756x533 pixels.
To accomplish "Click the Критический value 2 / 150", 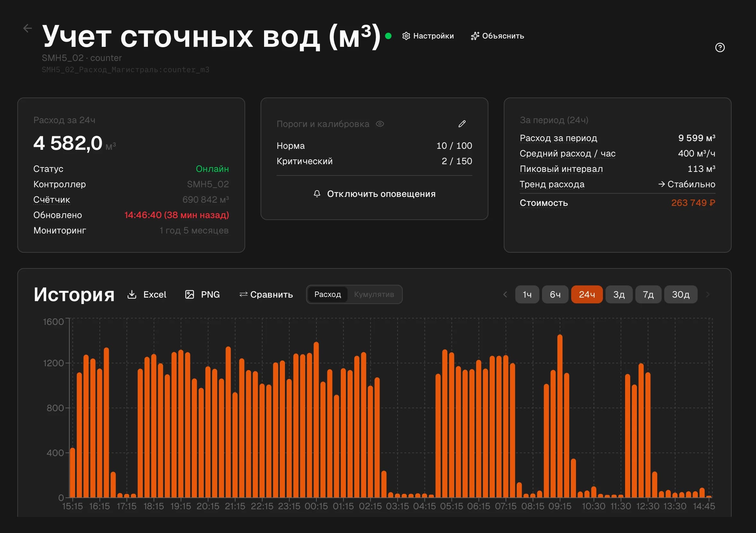I will click(456, 161).
